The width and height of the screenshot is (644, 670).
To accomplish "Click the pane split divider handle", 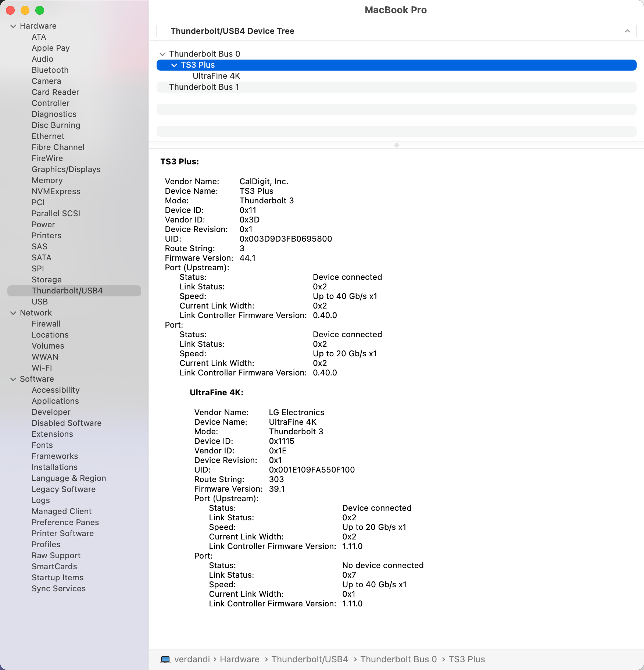I will click(x=397, y=145).
